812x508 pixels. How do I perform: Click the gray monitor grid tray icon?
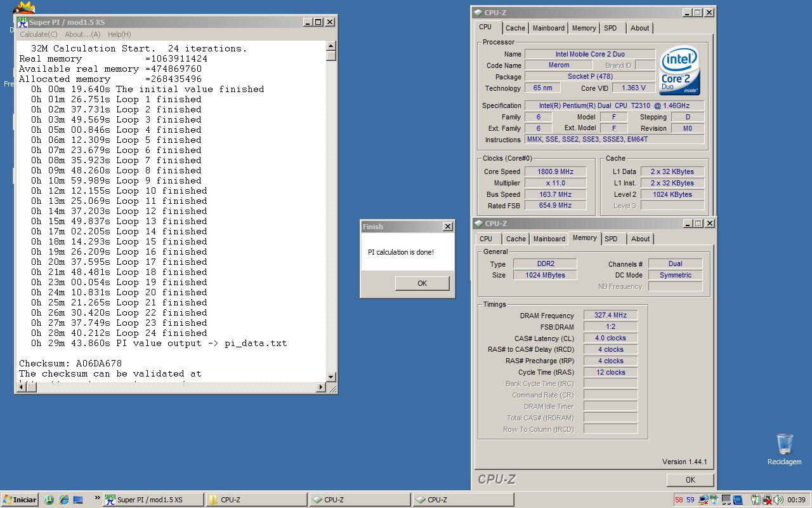click(726, 500)
